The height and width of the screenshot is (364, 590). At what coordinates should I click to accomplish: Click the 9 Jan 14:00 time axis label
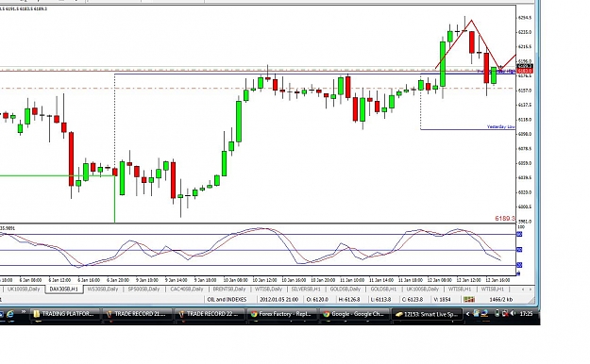click(177, 280)
